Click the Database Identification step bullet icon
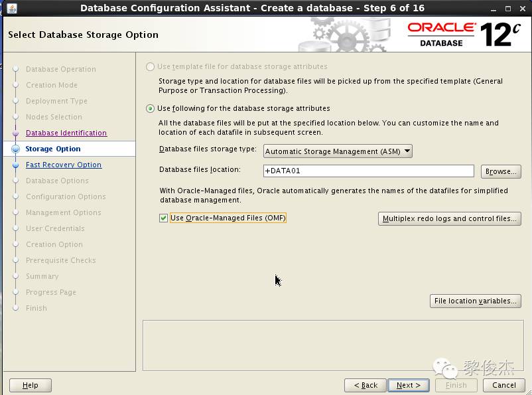The height and width of the screenshot is (395, 532). 15,133
